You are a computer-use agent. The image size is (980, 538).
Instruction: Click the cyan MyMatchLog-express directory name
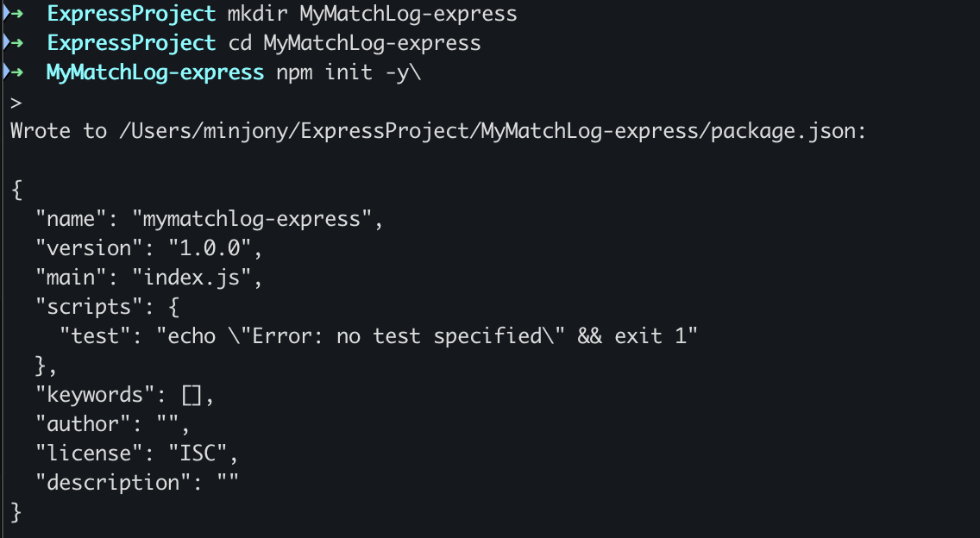[155, 73]
